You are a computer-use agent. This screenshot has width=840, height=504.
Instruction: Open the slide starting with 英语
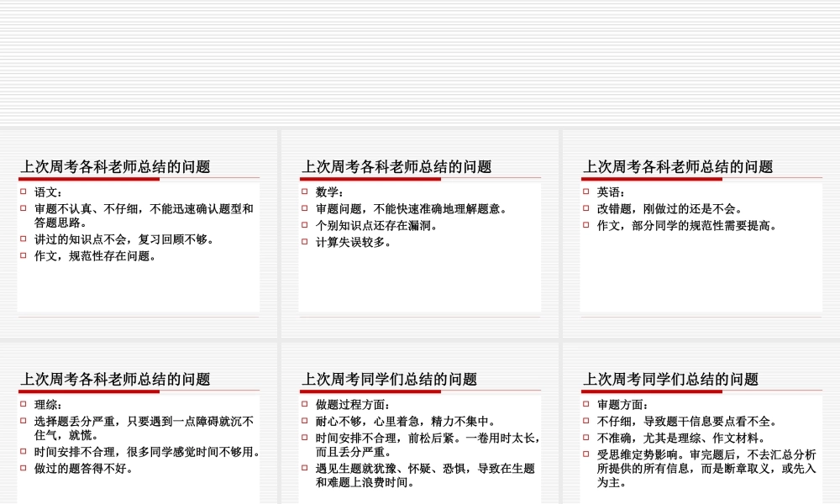(701, 234)
